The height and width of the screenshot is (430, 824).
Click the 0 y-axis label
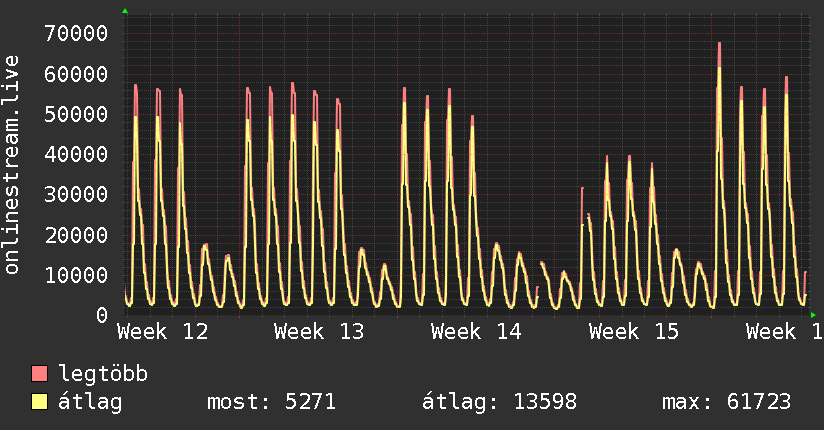(x=102, y=315)
